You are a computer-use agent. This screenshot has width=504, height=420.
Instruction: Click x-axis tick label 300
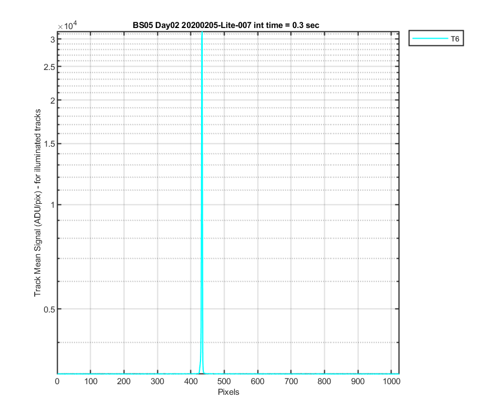157,381
